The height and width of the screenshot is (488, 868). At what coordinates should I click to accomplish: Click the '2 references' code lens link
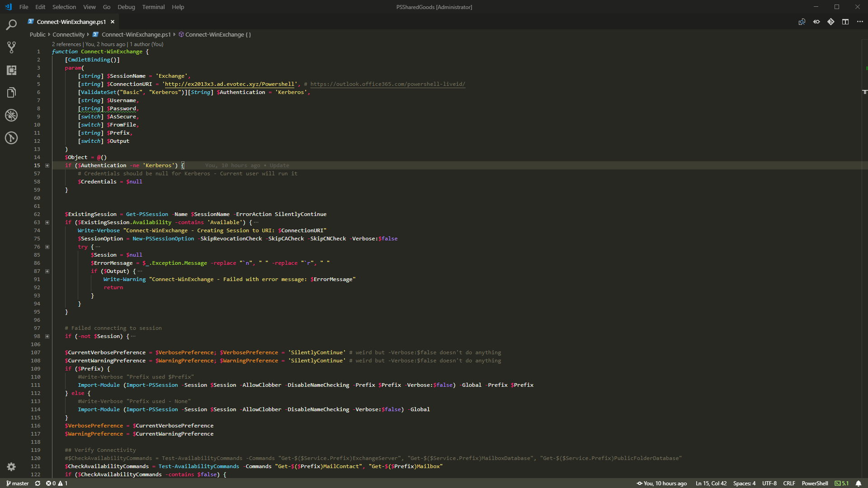click(x=66, y=44)
